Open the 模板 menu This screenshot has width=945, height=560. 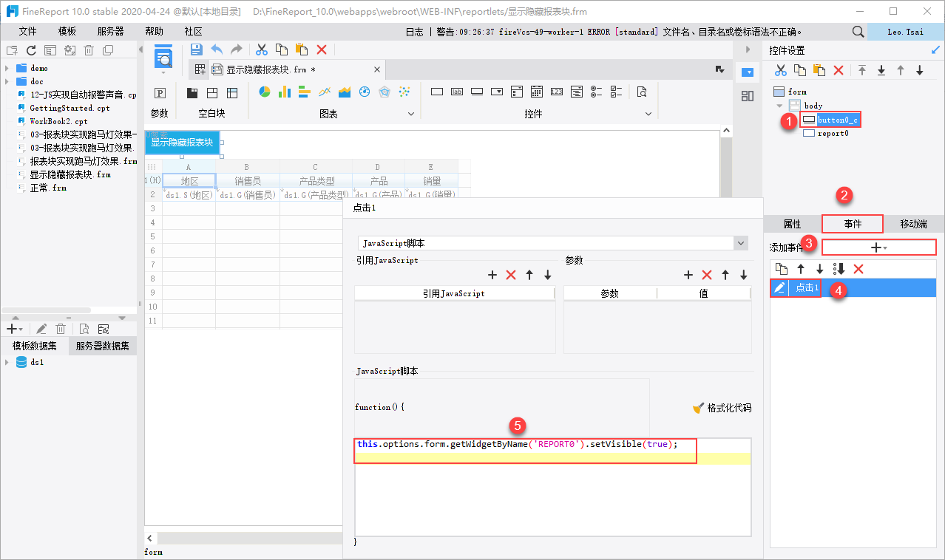pyautogui.click(x=67, y=32)
